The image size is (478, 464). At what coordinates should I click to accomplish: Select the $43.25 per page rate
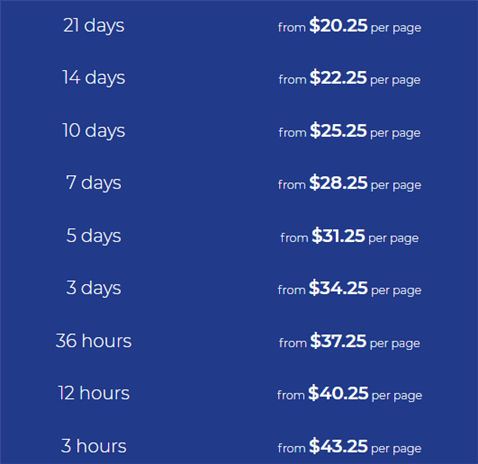click(350, 446)
